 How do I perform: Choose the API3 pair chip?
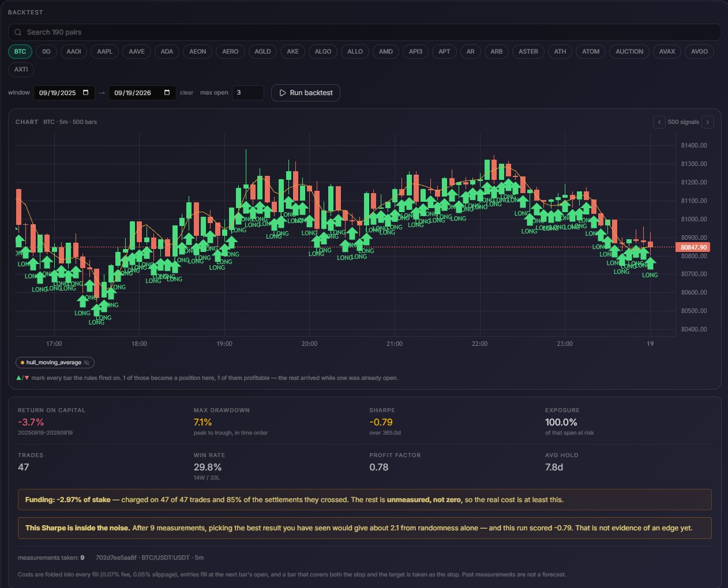pyautogui.click(x=415, y=51)
